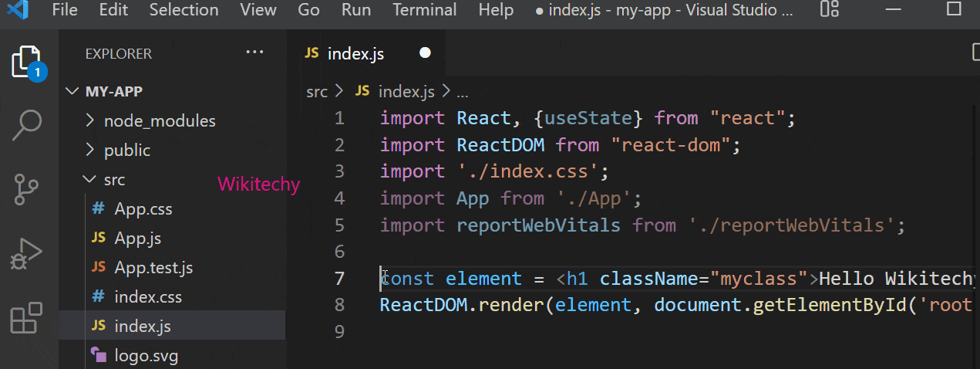This screenshot has height=369, width=980.
Task: Click the unsaved dot on index.js tab
Action: (424, 53)
